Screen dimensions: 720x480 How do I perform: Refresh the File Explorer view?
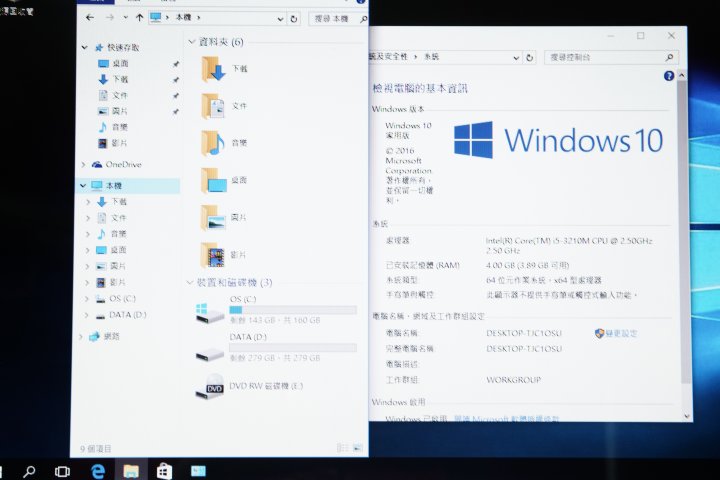[x=294, y=19]
